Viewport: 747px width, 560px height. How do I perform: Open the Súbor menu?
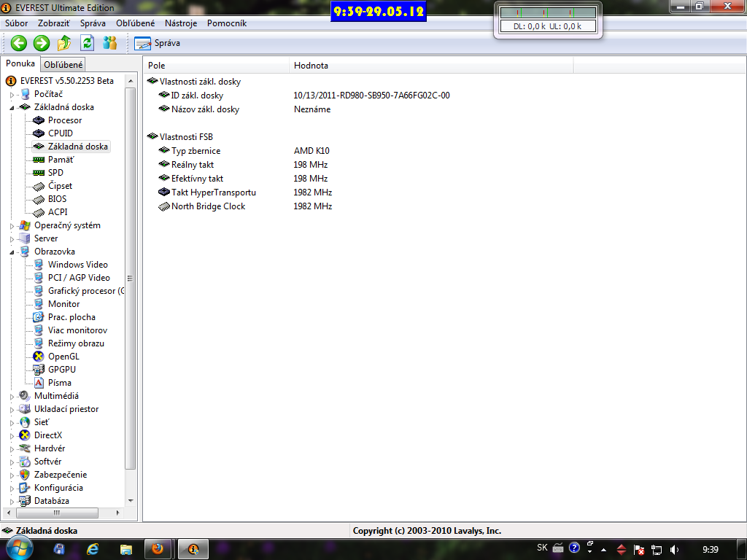(x=16, y=23)
